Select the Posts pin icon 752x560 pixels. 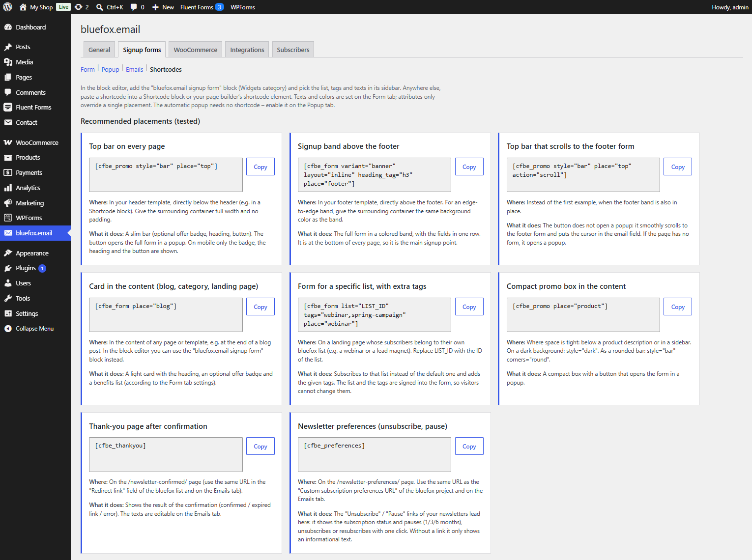click(x=8, y=47)
